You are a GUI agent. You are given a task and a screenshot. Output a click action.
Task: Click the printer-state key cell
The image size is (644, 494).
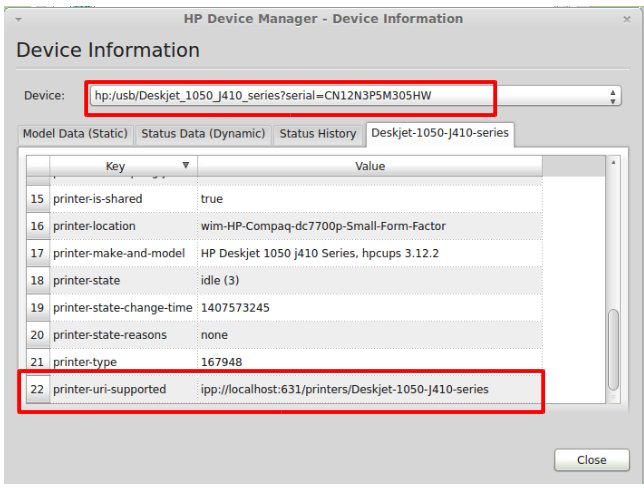pyautogui.click(x=124, y=280)
